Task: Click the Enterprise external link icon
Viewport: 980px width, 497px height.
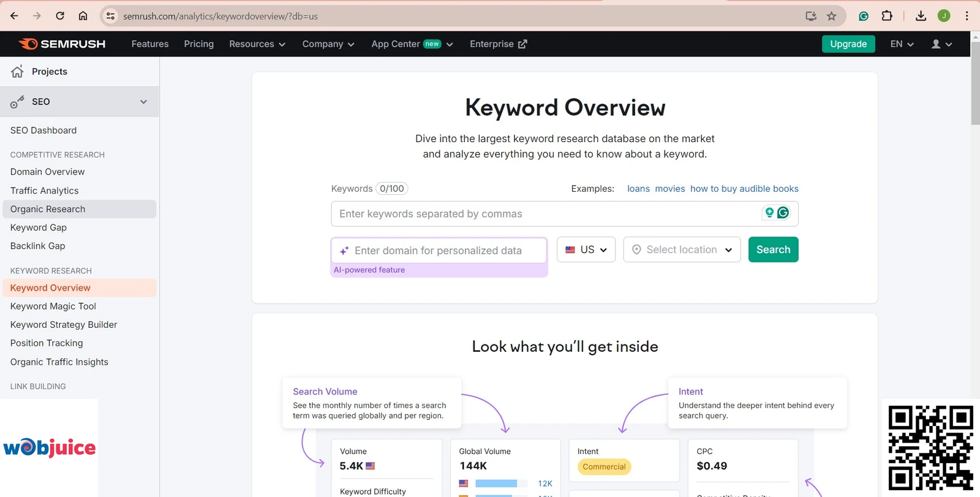Action: tap(522, 44)
